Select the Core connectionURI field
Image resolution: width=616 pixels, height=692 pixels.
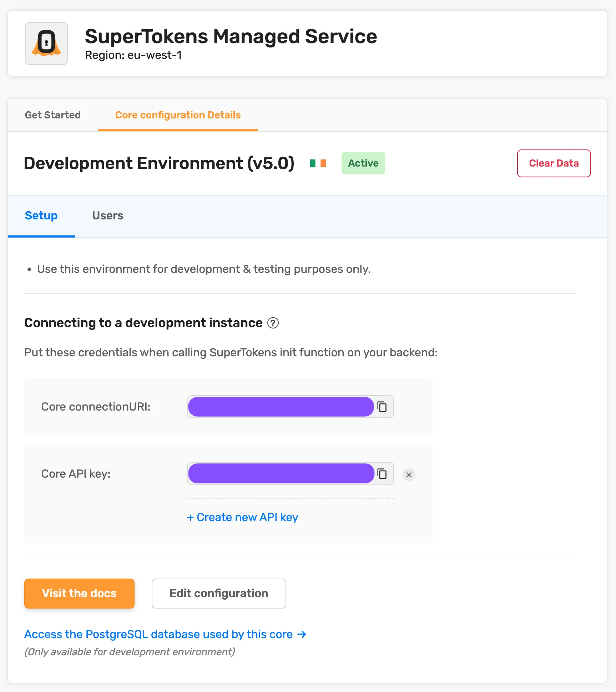[x=281, y=407]
